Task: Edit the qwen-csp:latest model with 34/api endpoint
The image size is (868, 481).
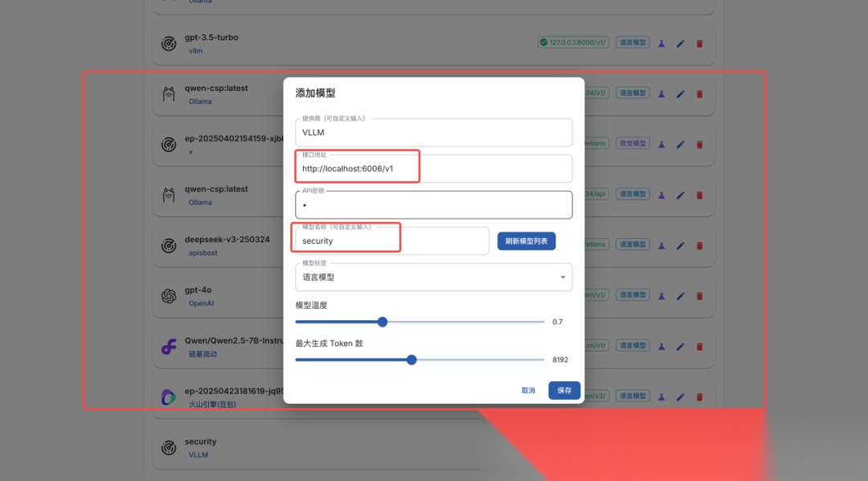Action: pyautogui.click(x=681, y=195)
